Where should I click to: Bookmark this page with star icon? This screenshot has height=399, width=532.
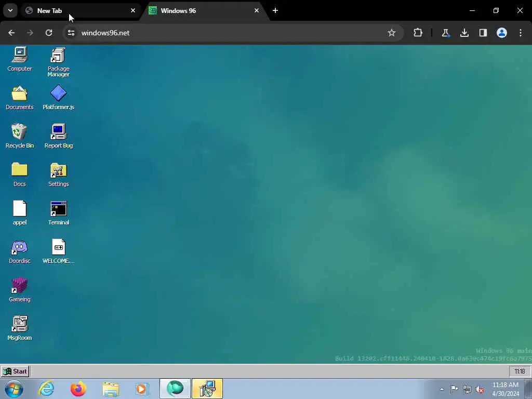tap(392, 33)
